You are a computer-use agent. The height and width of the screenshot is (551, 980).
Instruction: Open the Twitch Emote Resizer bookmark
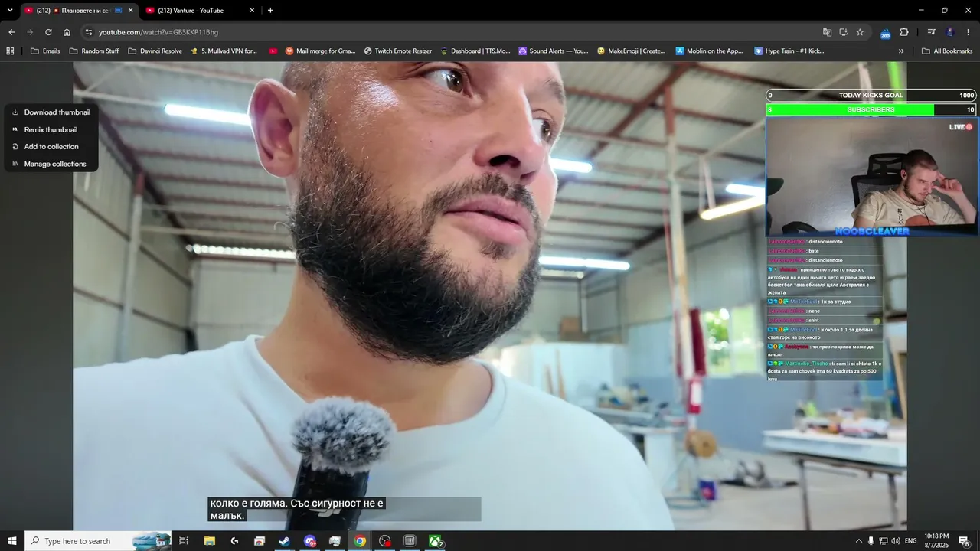point(398,51)
